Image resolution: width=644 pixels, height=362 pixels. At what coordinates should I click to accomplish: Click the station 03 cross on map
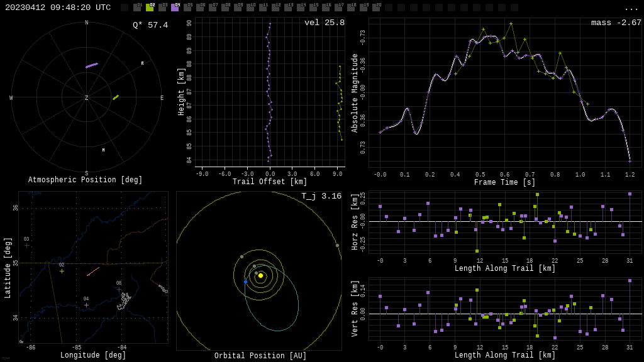[x=26, y=246]
